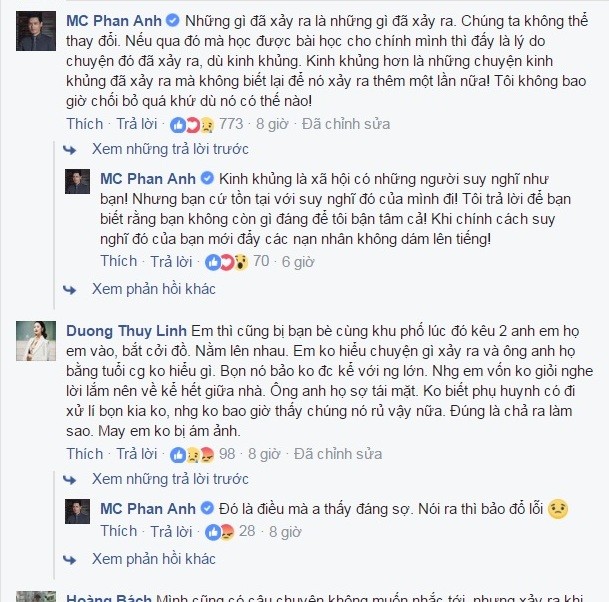Open Duong Thuy Linh's profile name link
609x602 pixels.
click(x=126, y=331)
